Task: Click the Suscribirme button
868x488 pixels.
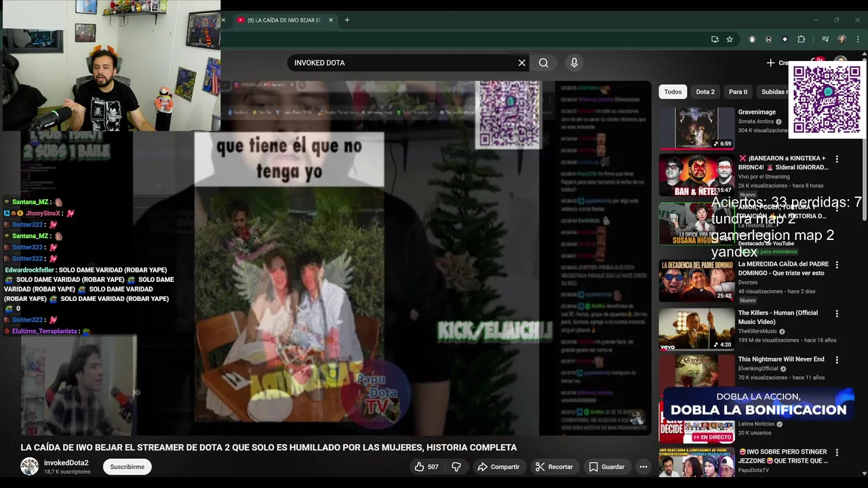Action: 127,466
